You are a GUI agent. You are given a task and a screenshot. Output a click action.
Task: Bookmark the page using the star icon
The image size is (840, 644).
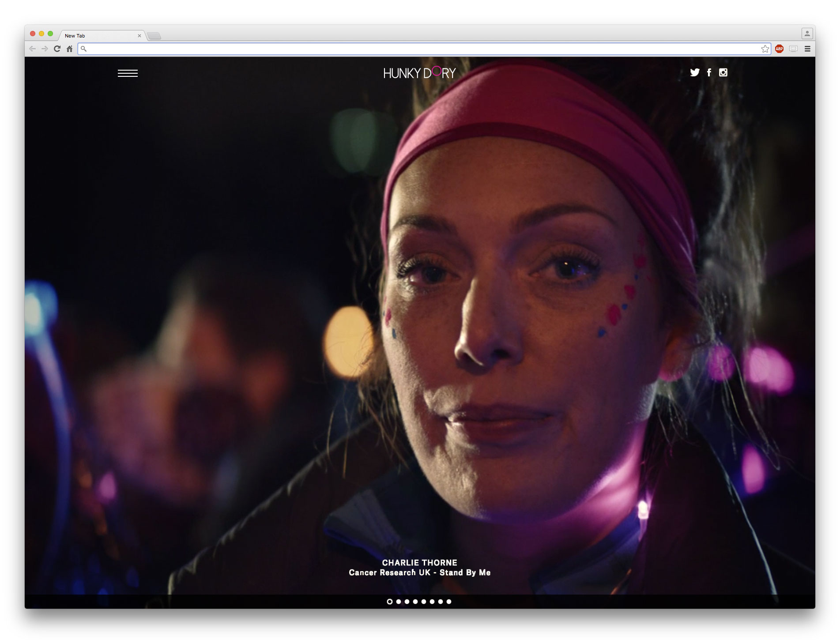click(x=765, y=49)
